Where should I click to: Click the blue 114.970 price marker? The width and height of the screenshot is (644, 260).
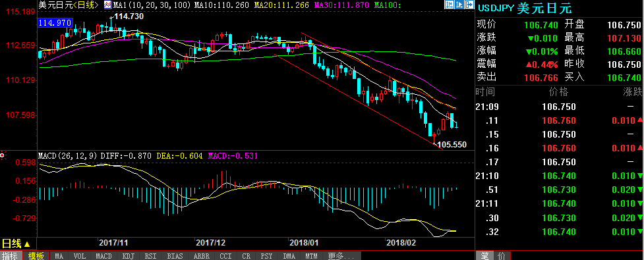coord(55,23)
